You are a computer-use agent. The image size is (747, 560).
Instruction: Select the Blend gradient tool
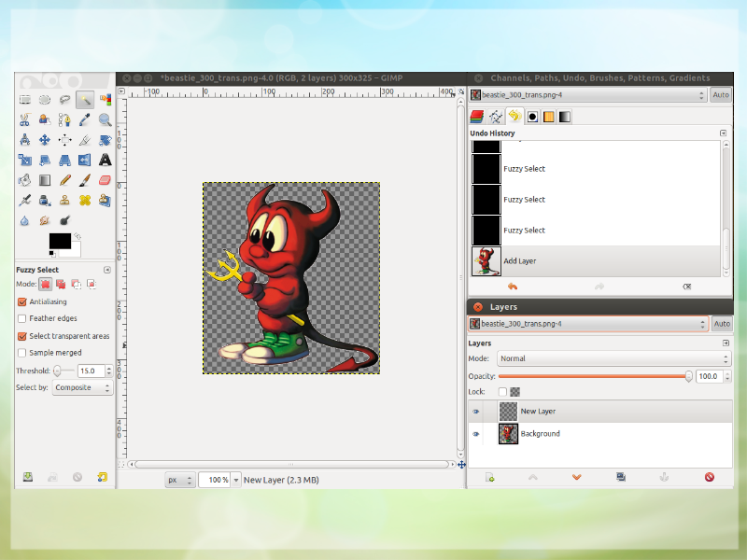45,180
